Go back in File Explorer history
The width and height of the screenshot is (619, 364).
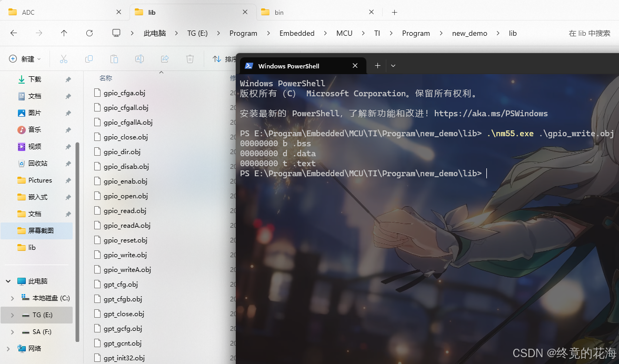[14, 33]
